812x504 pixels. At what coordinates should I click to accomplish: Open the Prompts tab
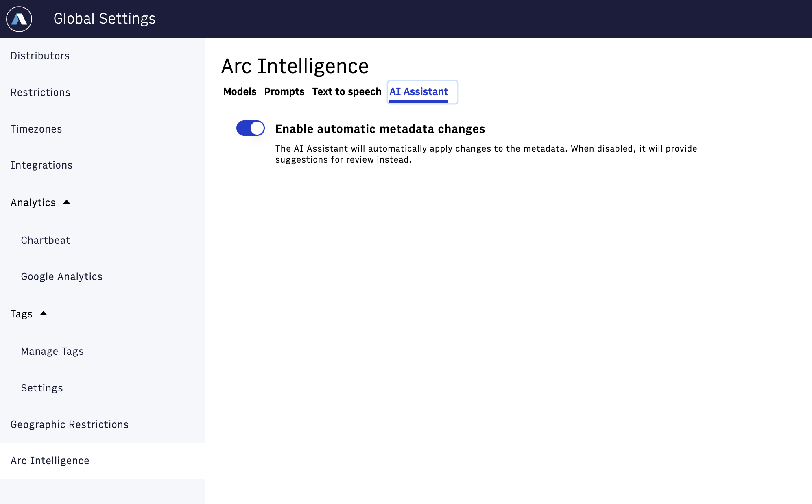[284, 92]
